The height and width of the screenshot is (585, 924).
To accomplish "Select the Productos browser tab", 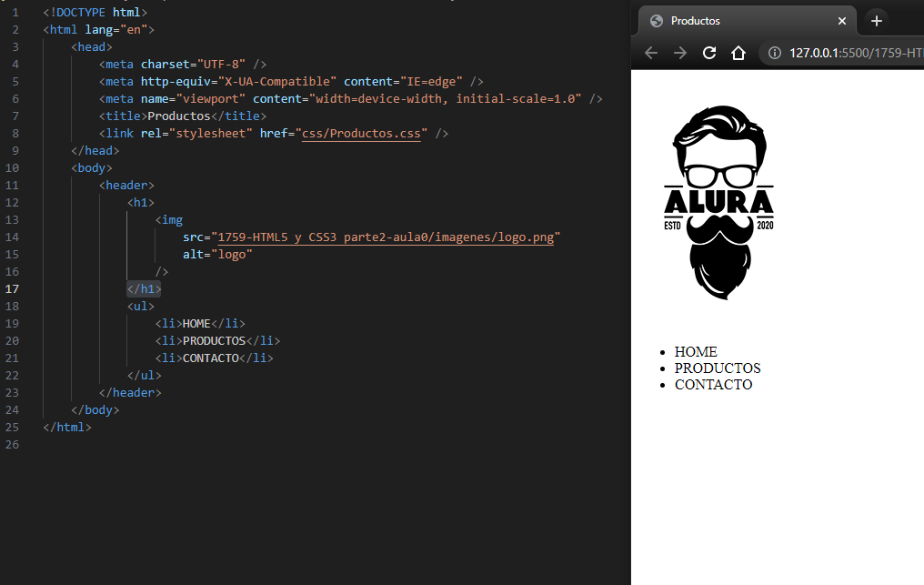I will 748,21.
